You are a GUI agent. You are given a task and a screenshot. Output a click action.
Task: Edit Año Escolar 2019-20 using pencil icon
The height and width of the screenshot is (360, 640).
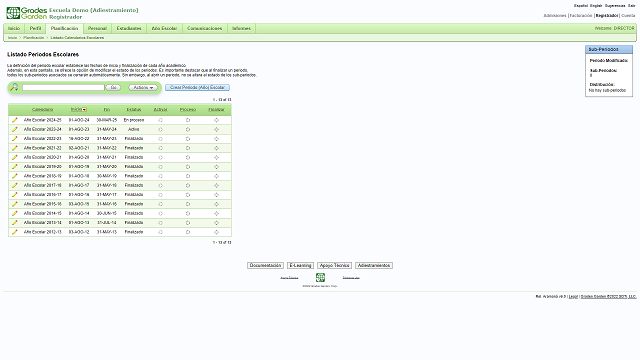pos(15,167)
